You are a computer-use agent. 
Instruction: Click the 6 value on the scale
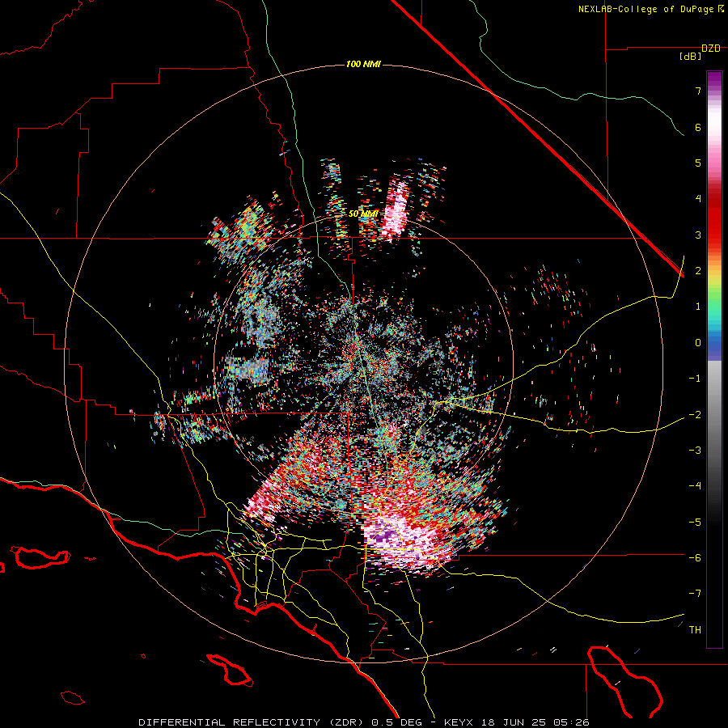(x=698, y=127)
